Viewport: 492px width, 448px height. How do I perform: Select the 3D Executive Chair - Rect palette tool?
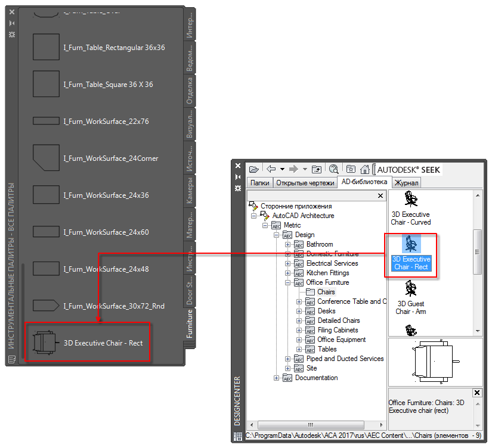tap(88, 343)
